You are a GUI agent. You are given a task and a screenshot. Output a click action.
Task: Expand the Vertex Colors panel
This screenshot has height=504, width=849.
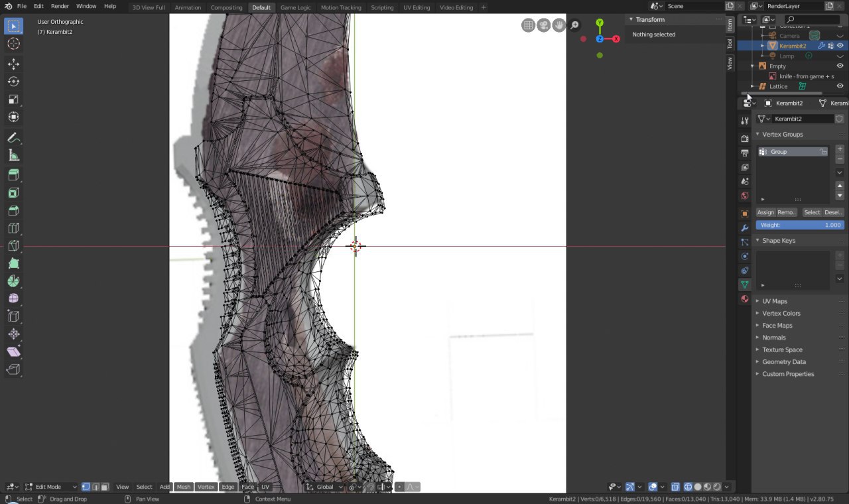pyautogui.click(x=781, y=313)
